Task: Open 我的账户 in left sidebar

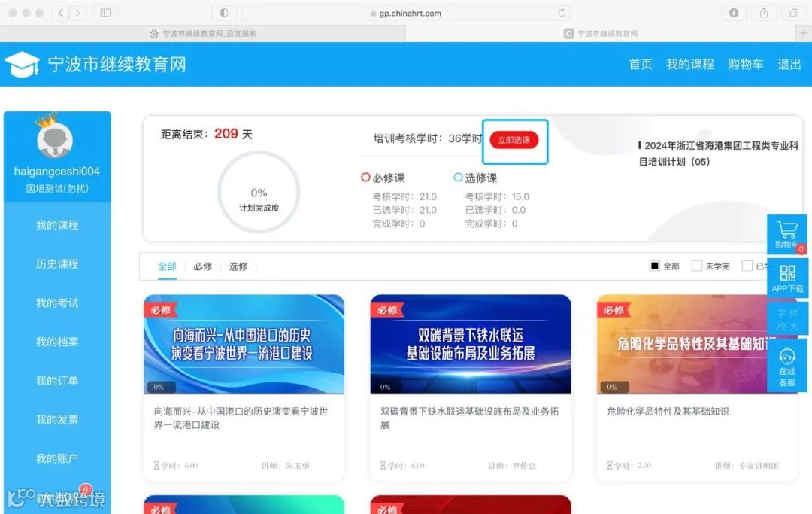Action: pos(57,458)
